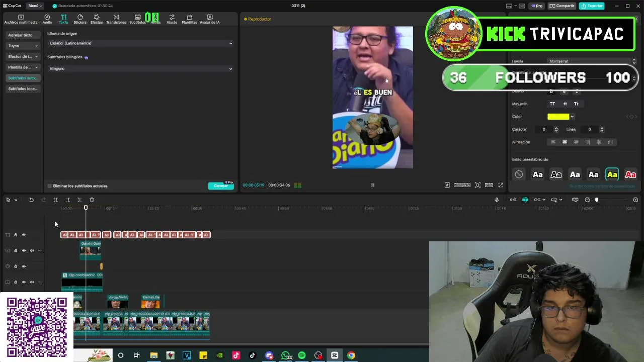This screenshot has height=362, width=644.
Task: Open the layout icon in title bar
Action: tap(509, 6)
